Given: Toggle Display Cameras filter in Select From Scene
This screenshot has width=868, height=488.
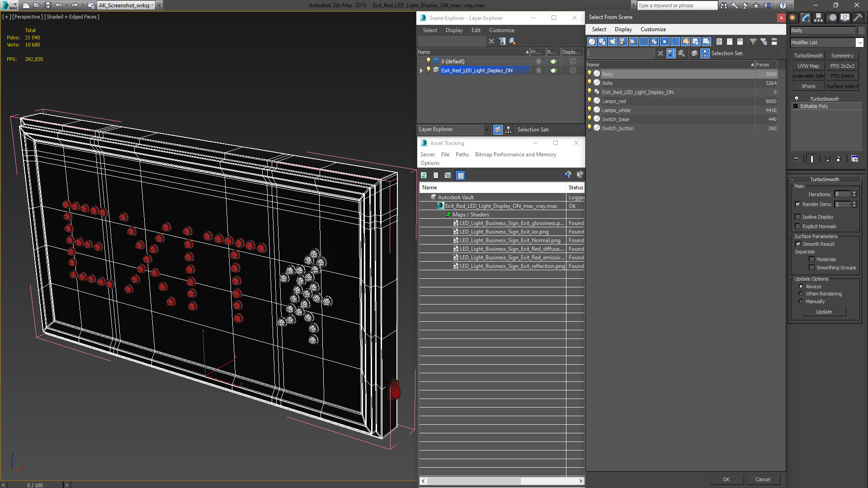Looking at the screenshot, I should click(x=623, y=42).
